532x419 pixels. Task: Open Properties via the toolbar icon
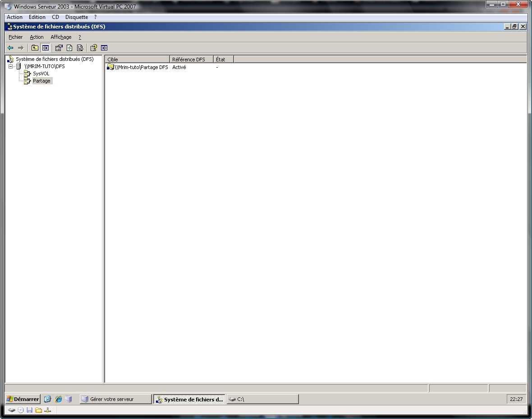coord(59,48)
